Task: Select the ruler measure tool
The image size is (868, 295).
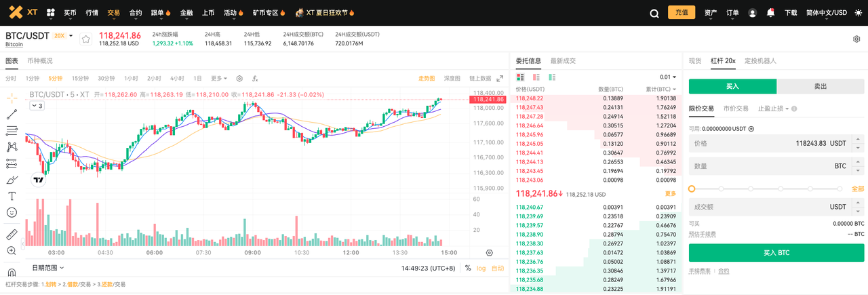Action: point(12,235)
